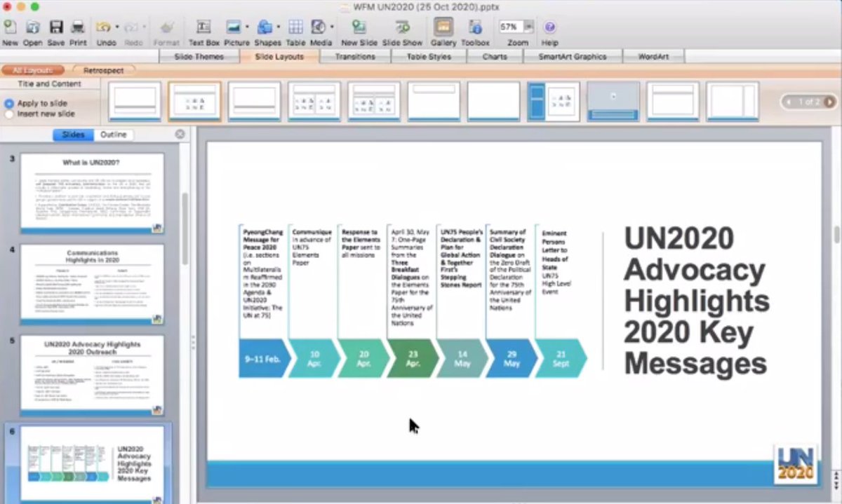Click the Picture icon
This screenshot has height=504, width=842.
click(x=234, y=27)
